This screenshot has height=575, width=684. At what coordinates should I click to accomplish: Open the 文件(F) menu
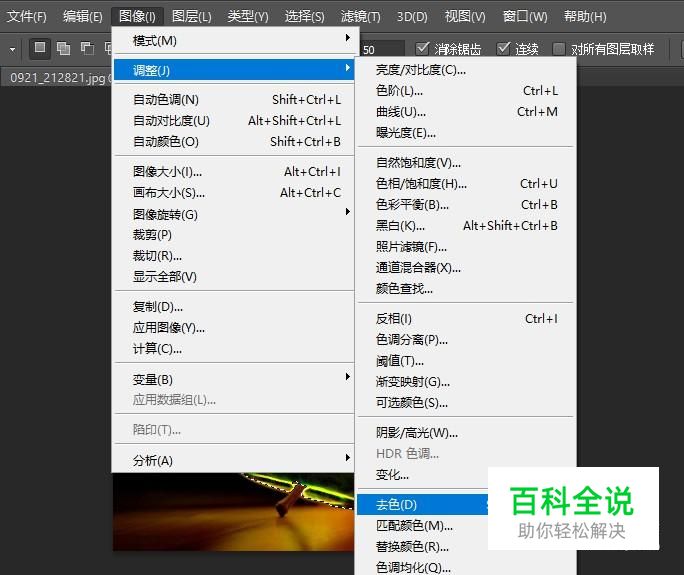(x=27, y=17)
